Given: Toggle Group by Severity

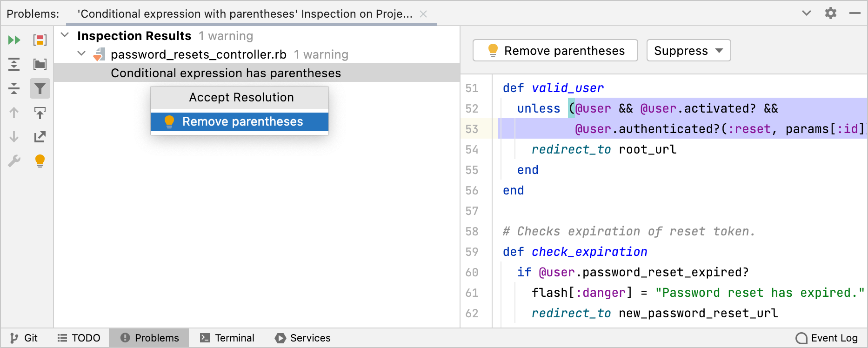Looking at the screenshot, I should tap(40, 40).
